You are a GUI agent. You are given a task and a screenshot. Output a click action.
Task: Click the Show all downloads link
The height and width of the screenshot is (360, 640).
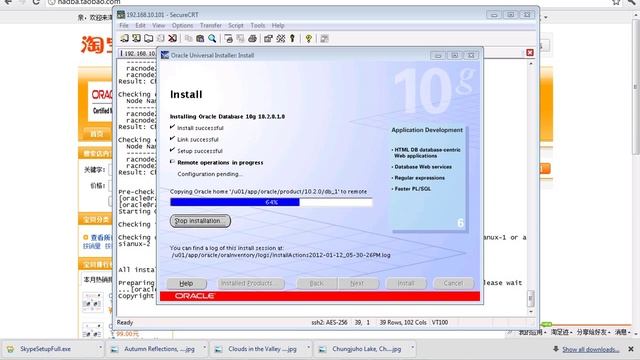point(590,349)
